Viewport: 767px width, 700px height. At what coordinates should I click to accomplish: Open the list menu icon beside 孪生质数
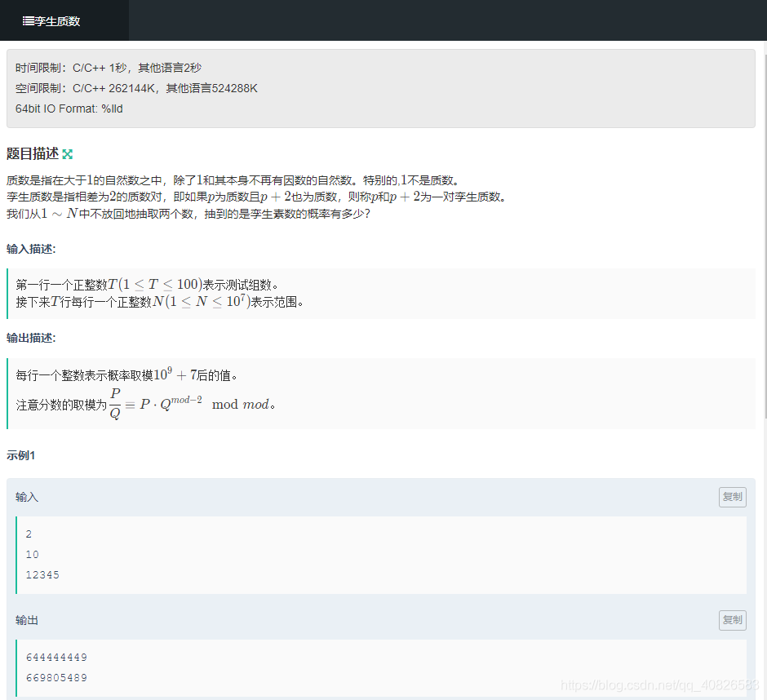point(28,21)
